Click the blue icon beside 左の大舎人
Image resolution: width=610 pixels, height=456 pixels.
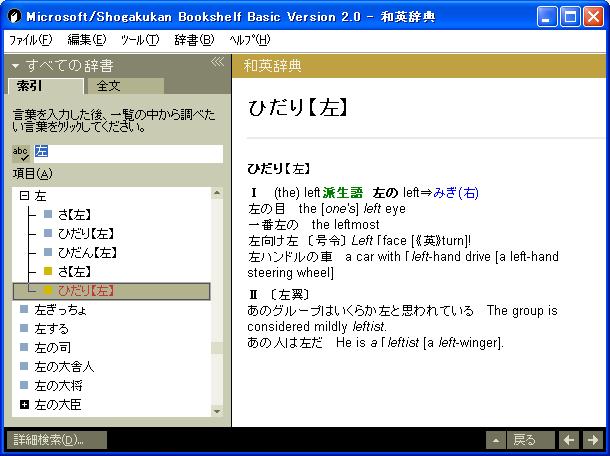[x=24, y=366]
